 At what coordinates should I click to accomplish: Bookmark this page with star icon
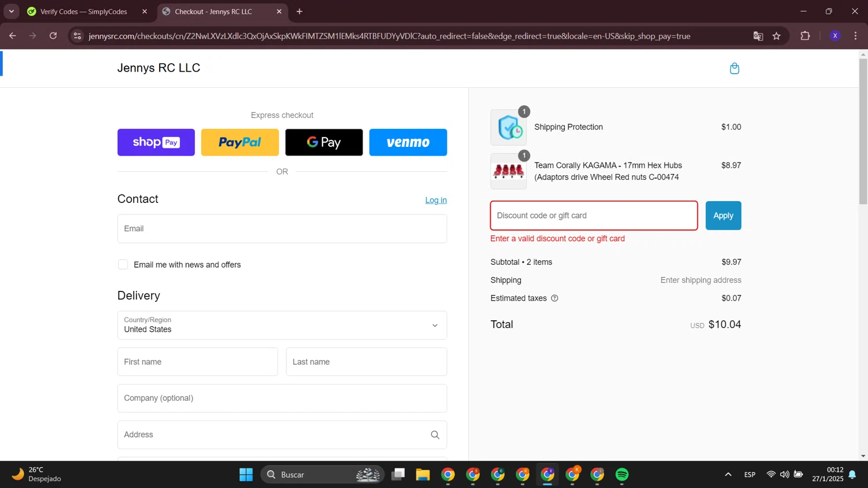pyautogui.click(x=777, y=36)
